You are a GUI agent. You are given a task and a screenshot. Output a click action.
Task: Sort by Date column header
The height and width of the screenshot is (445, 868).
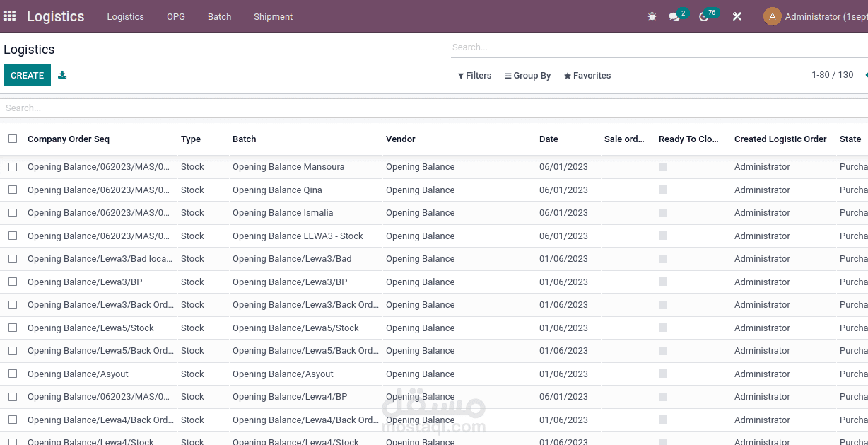coord(549,139)
